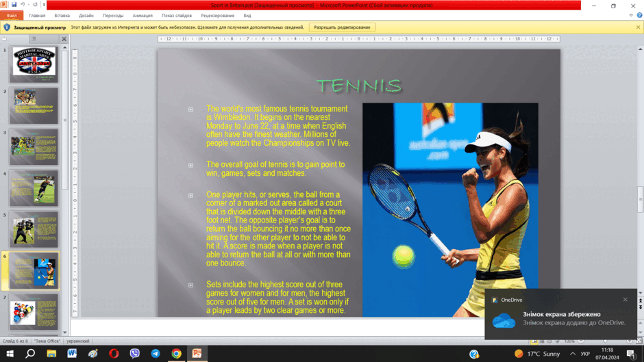Click the Слайд 6 из 8 status indicator
This screenshot has width=644, height=362.
(15, 341)
